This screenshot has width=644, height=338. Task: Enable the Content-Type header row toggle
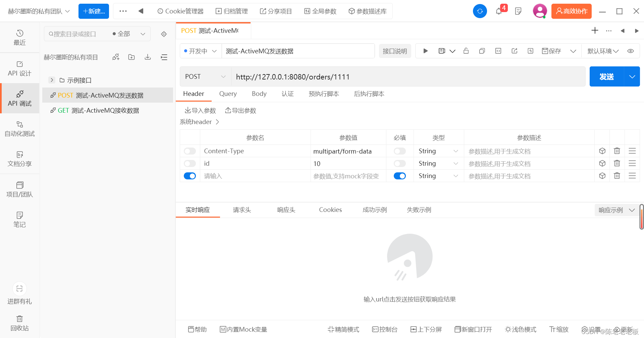coord(190,151)
